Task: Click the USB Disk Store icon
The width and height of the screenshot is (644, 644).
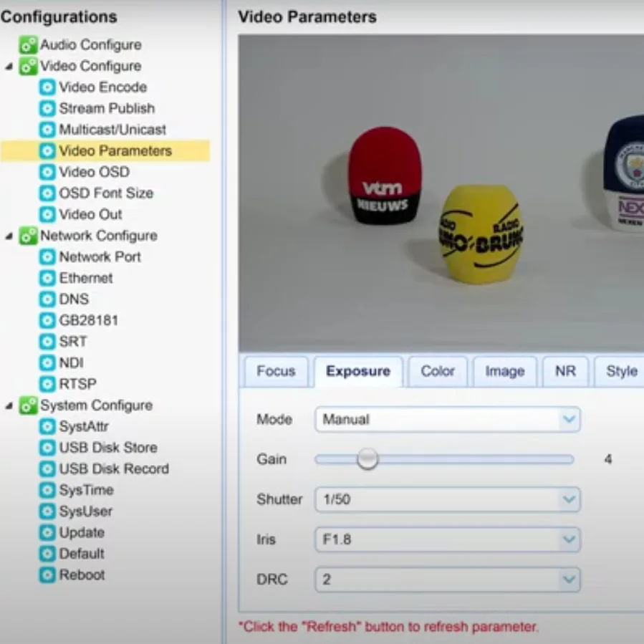Action: pyautogui.click(x=47, y=448)
